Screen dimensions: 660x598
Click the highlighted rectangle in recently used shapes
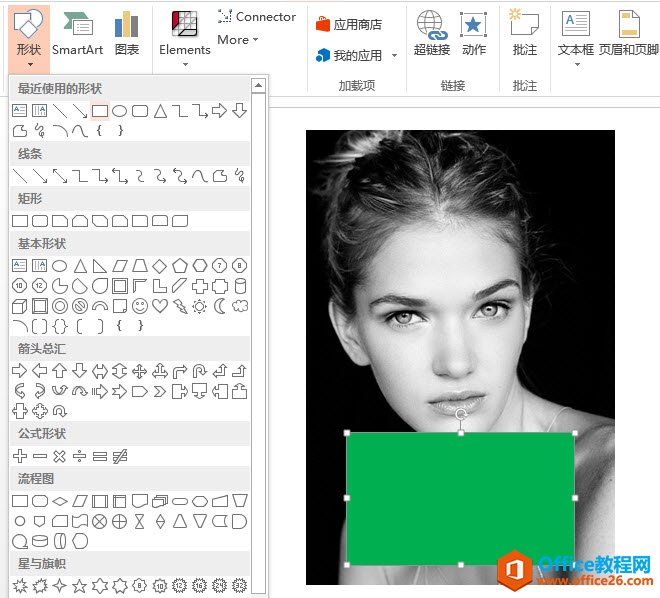[99, 111]
